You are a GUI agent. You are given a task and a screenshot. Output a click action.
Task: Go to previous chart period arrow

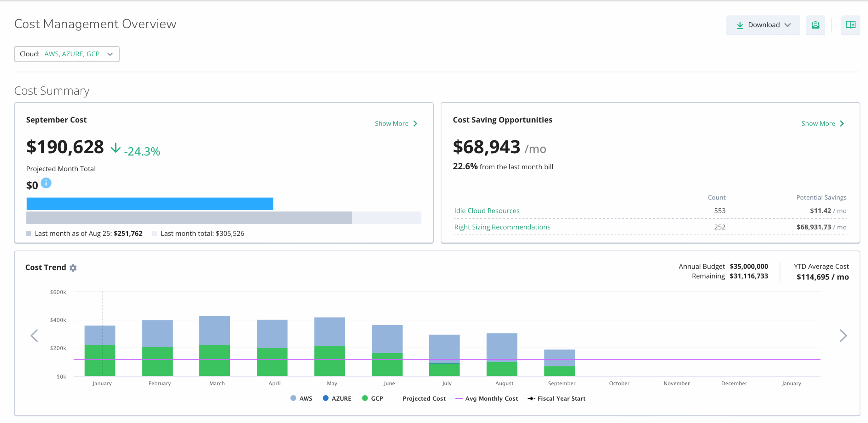coord(34,335)
